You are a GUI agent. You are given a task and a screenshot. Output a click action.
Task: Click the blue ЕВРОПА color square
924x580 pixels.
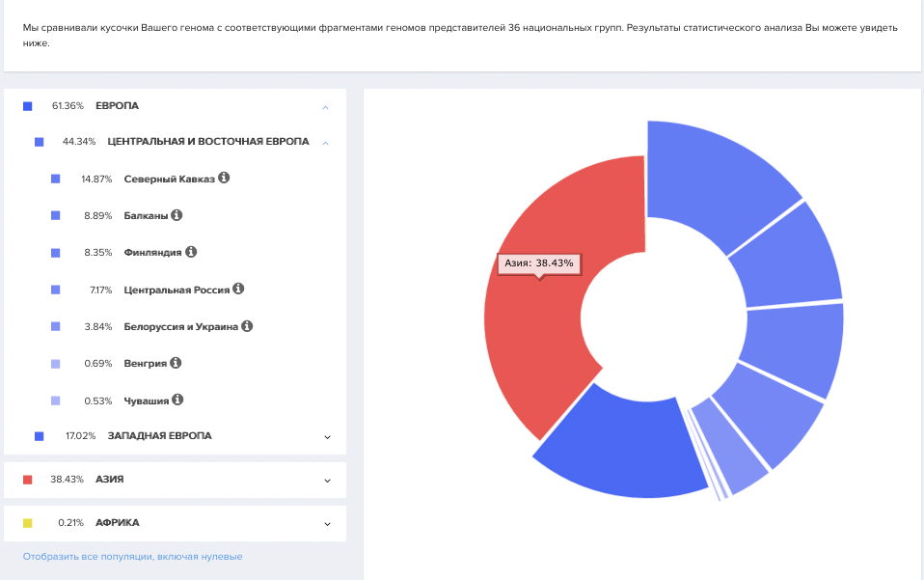[x=27, y=105]
